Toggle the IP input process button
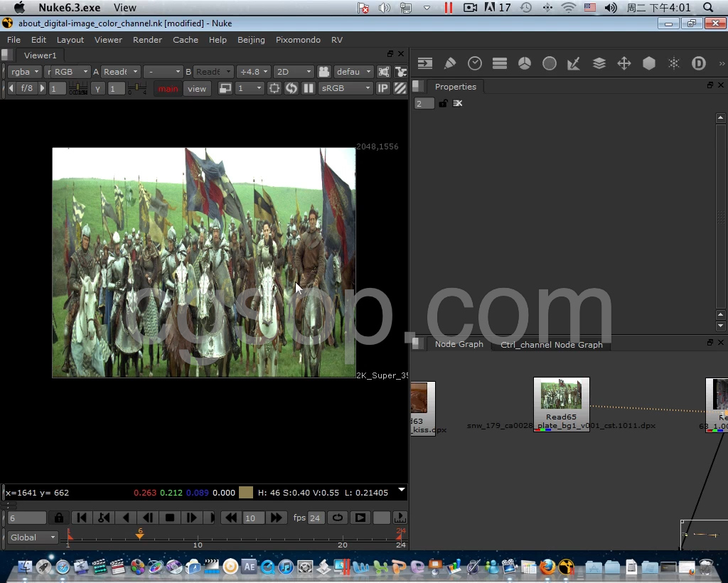This screenshot has height=583, width=728. pyautogui.click(x=382, y=88)
